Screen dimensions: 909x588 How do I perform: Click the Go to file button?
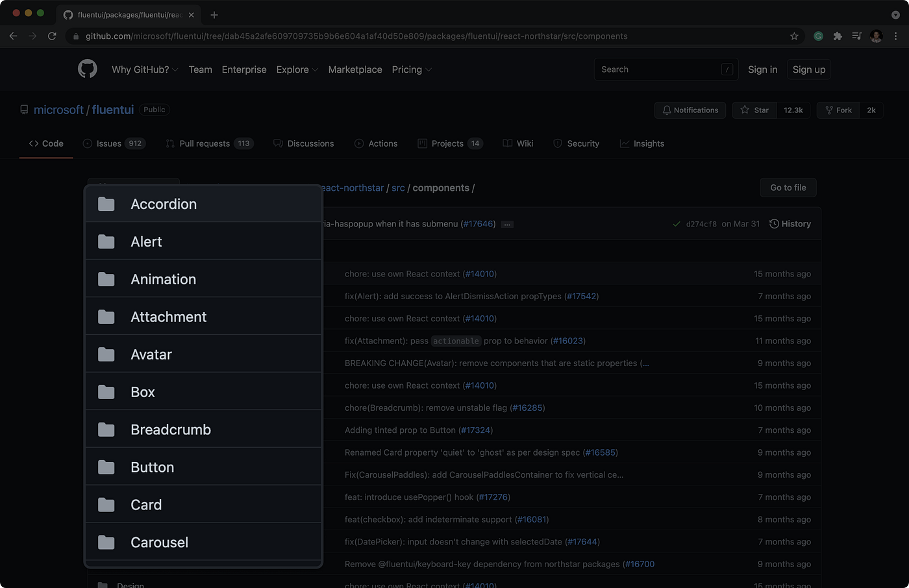point(788,188)
